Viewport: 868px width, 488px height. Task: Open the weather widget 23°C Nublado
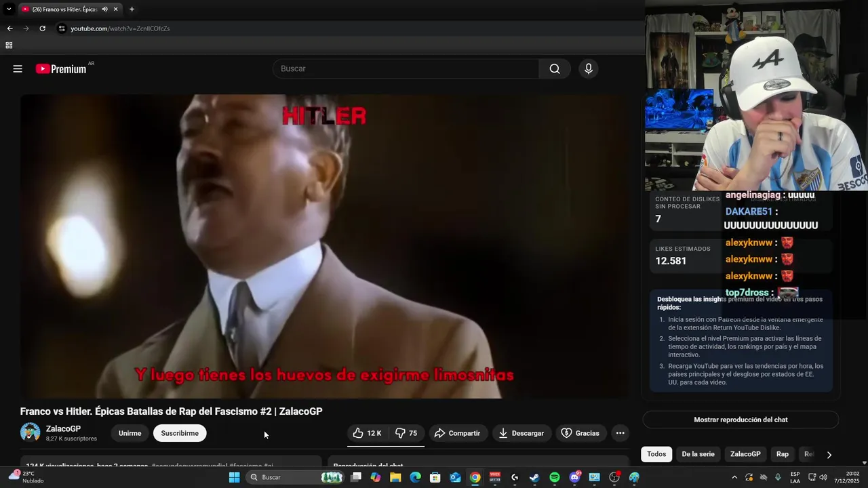pos(27,477)
